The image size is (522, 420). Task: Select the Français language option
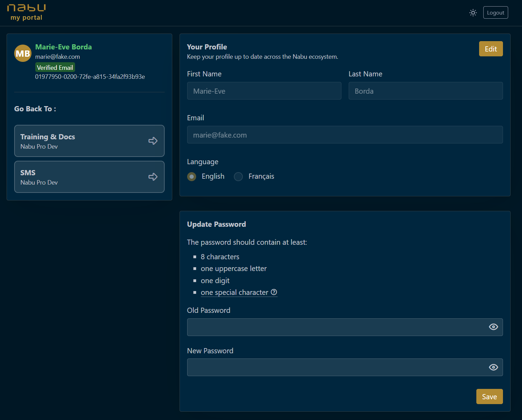pos(238,177)
